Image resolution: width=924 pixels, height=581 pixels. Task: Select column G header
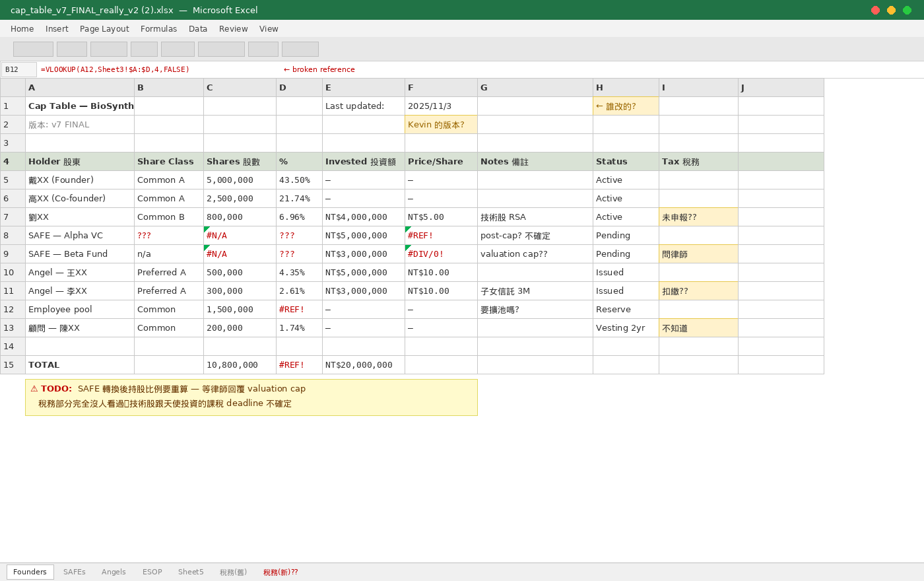[x=535, y=88]
